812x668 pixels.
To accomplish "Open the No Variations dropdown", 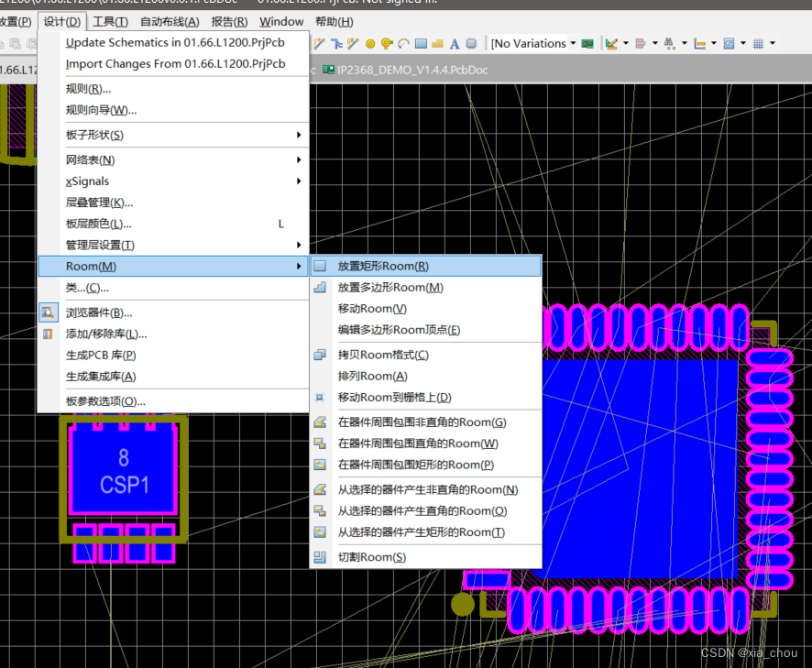I will pos(574,43).
